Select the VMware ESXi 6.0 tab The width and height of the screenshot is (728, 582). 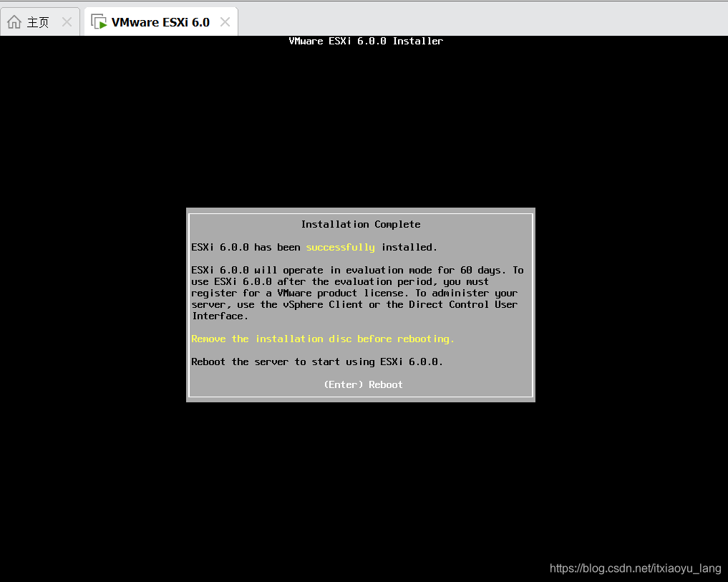(x=160, y=21)
